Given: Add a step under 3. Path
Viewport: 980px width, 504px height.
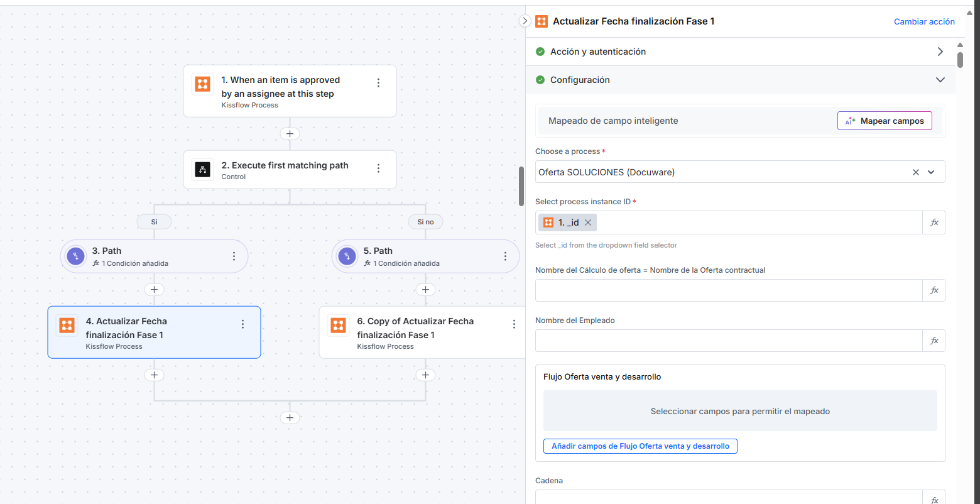Looking at the screenshot, I should click(x=154, y=290).
